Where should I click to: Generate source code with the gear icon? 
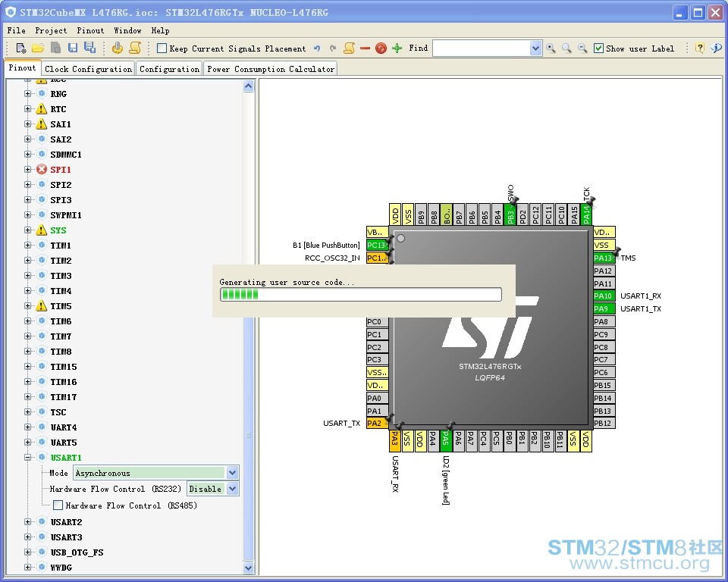pyautogui.click(x=118, y=48)
